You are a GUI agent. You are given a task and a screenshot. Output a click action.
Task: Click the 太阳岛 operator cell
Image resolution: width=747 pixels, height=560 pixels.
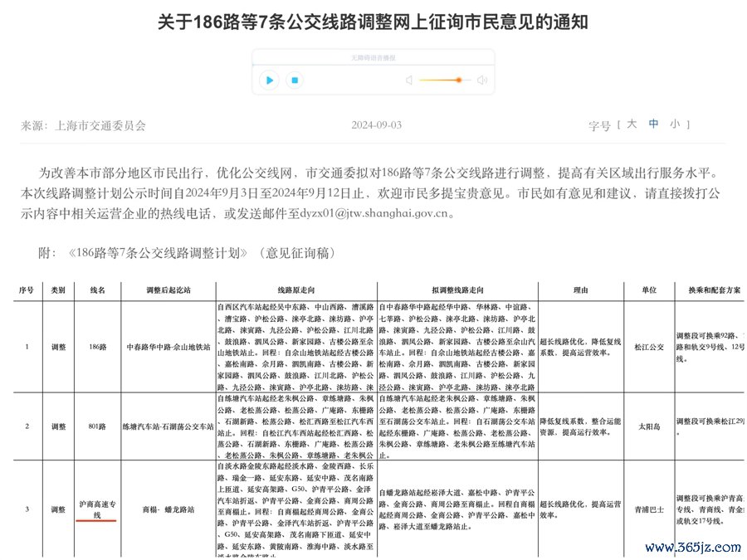649,426
